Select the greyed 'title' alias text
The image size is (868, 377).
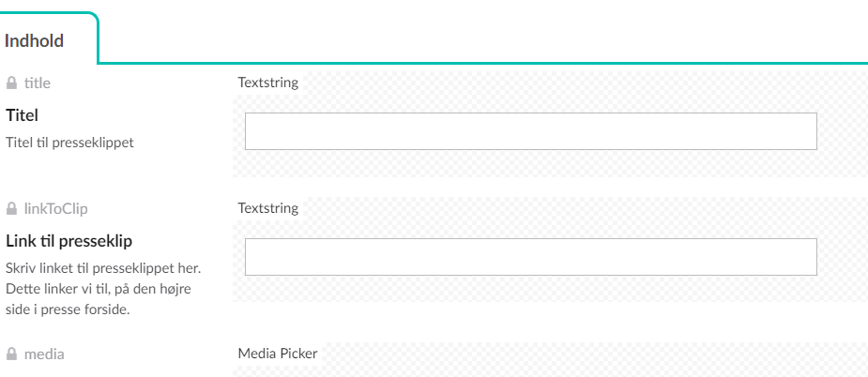click(38, 83)
